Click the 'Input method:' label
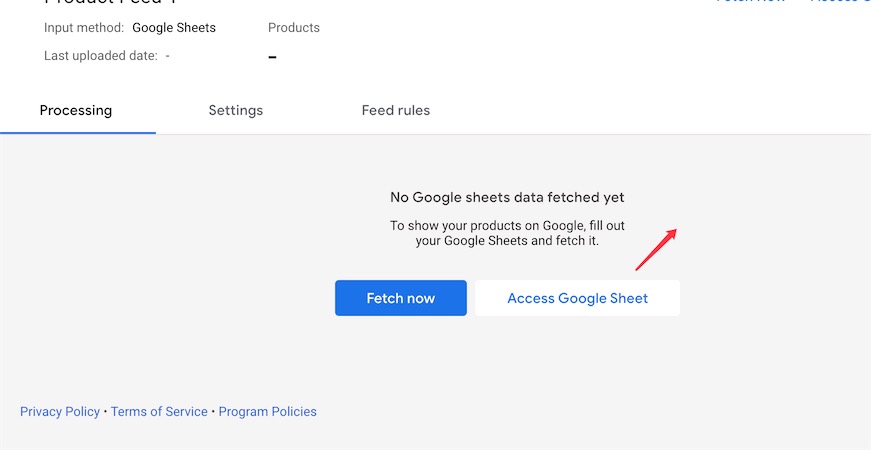The height and width of the screenshot is (450, 871). (84, 28)
